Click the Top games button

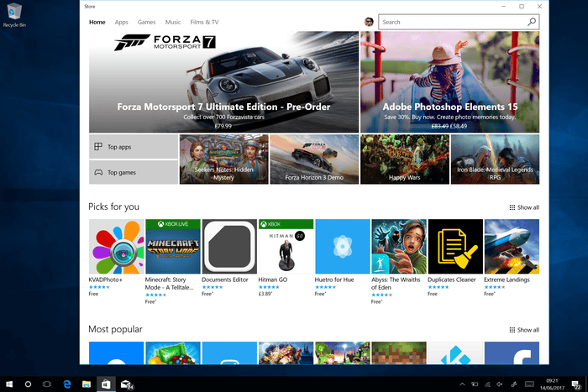pyautogui.click(x=133, y=172)
